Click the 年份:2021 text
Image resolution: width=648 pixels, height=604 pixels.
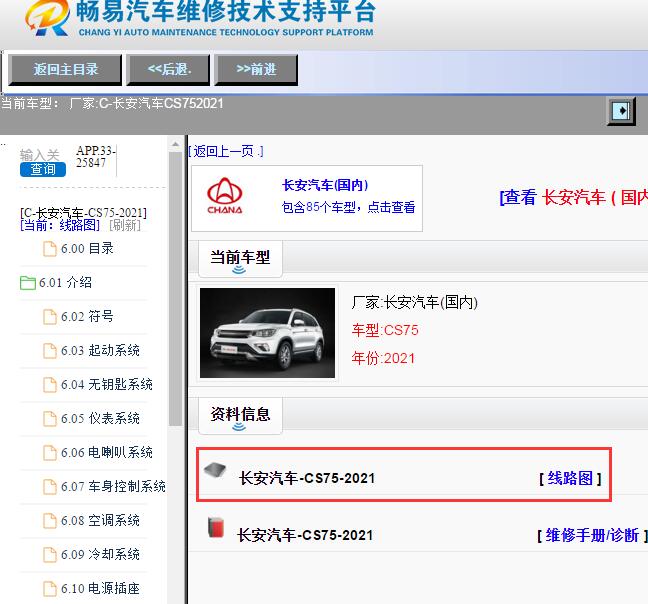pyautogui.click(x=383, y=358)
